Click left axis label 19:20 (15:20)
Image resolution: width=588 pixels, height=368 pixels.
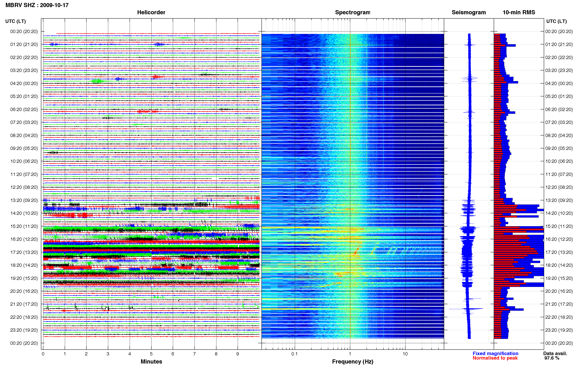pyautogui.click(x=24, y=278)
